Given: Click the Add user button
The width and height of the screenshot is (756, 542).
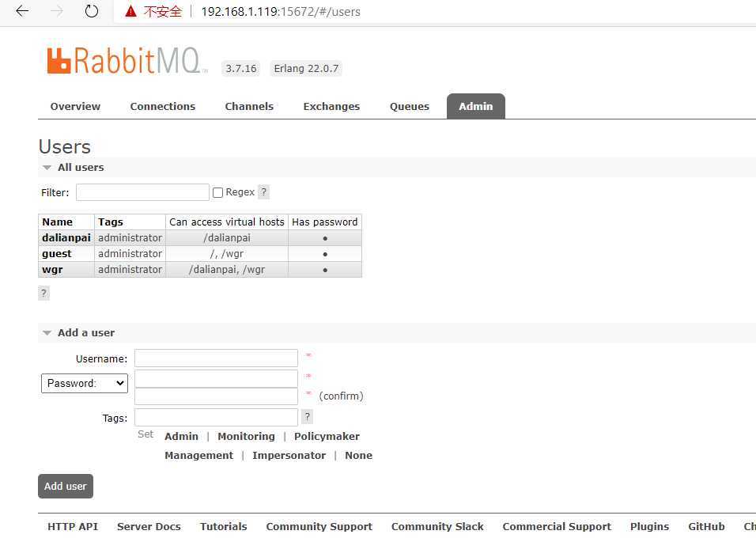Looking at the screenshot, I should click(x=66, y=486).
